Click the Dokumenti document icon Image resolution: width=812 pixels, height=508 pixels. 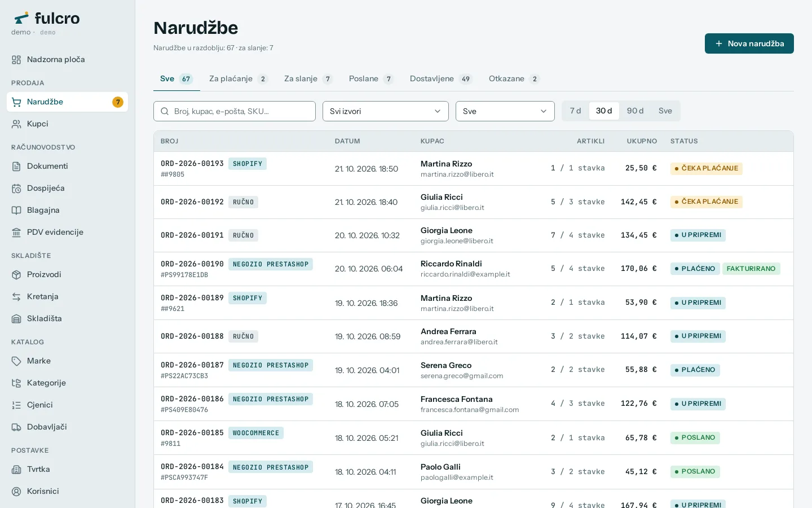click(x=16, y=167)
